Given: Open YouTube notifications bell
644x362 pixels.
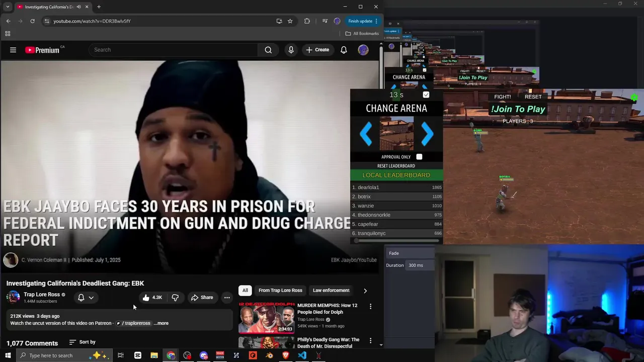Looking at the screenshot, I should pyautogui.click(x=344, y=50).
